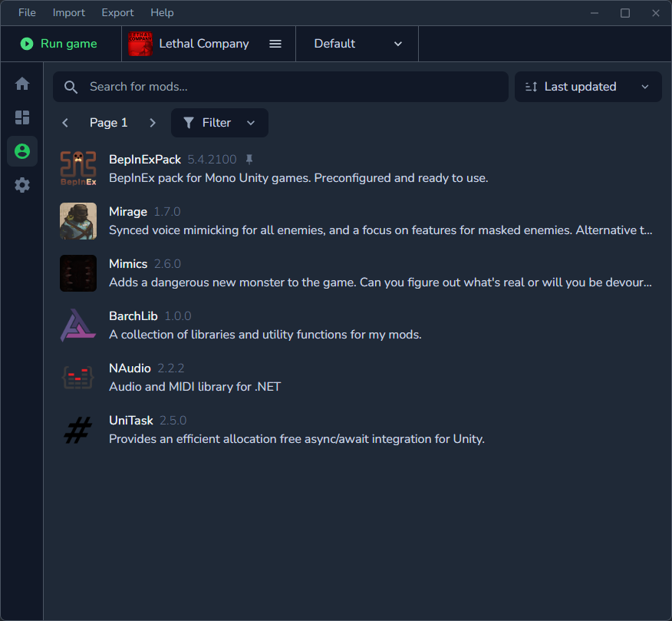672x621 pixels.
Task: Select the UniTask mod name
Action: (x=130, y=421)
